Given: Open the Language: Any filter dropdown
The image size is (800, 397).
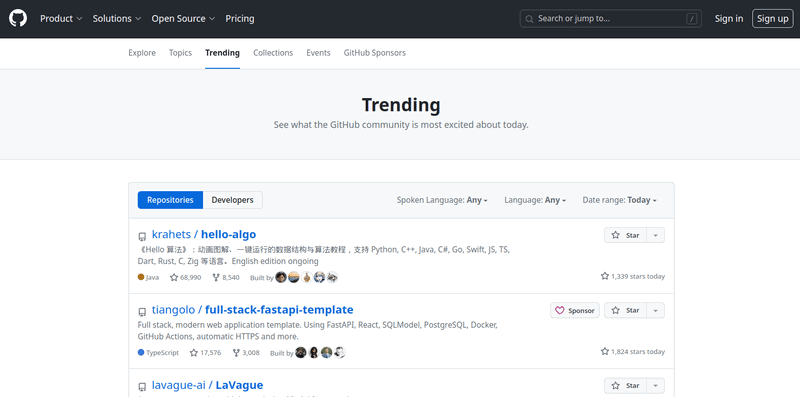Looking at the screenshot, I should point(535,200).
